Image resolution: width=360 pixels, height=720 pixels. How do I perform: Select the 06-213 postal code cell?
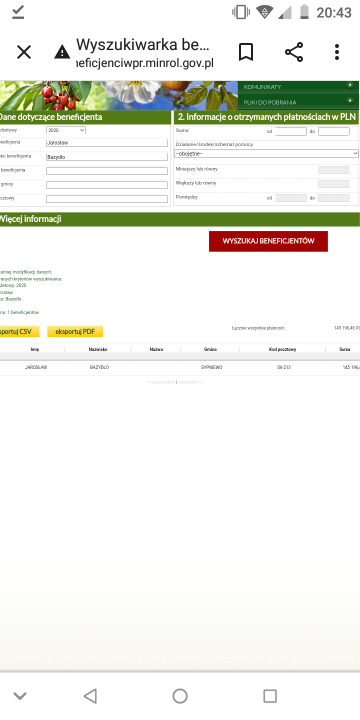click(x=284, y=368)
